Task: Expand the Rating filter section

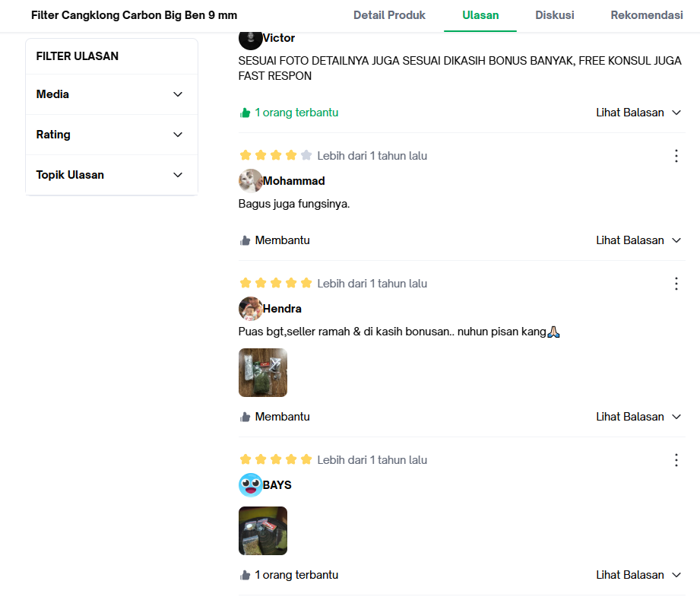Action: (x=112, y=135)
